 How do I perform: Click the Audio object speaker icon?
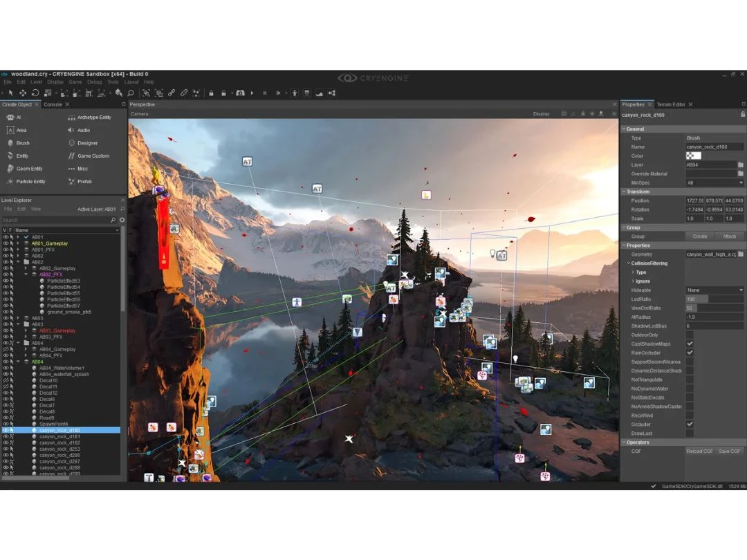(x=71, y=130)
